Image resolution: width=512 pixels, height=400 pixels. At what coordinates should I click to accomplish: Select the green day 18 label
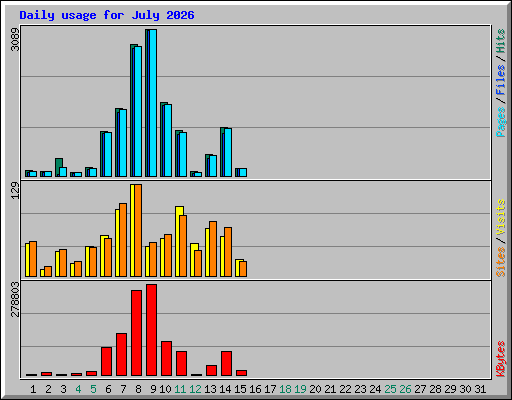click(285, 389)
